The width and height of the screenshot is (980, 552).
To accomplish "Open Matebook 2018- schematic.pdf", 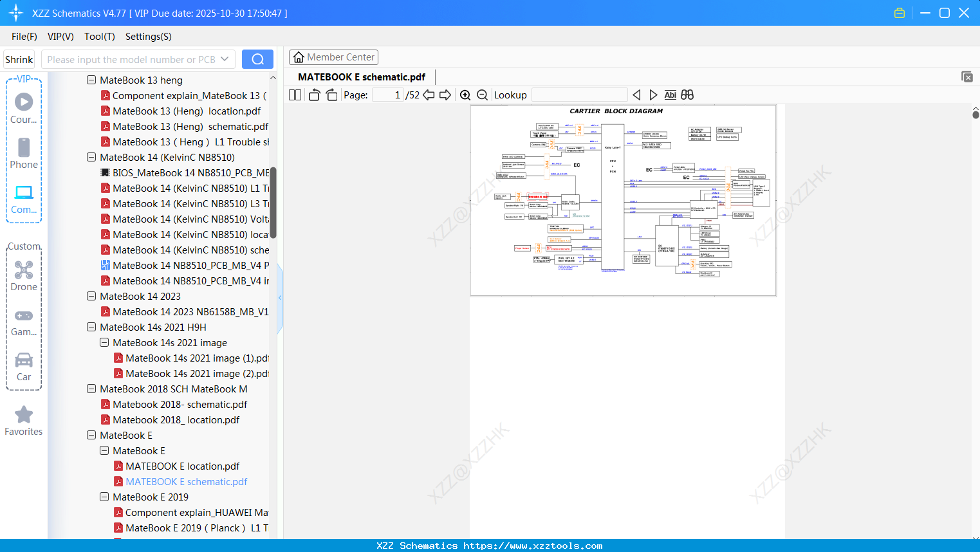I will coord(174,404).
